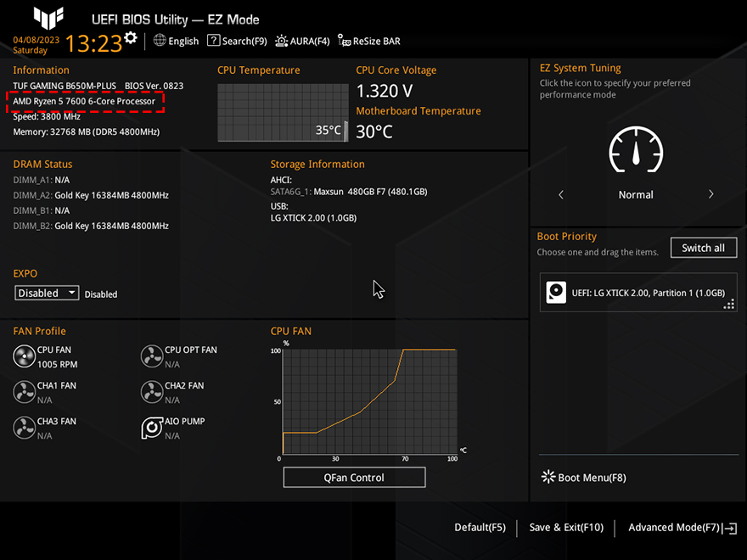Click the globe language icon
The width and height of the screenshot is (747, 560).
pyautogui.click(x=159, y=41)
